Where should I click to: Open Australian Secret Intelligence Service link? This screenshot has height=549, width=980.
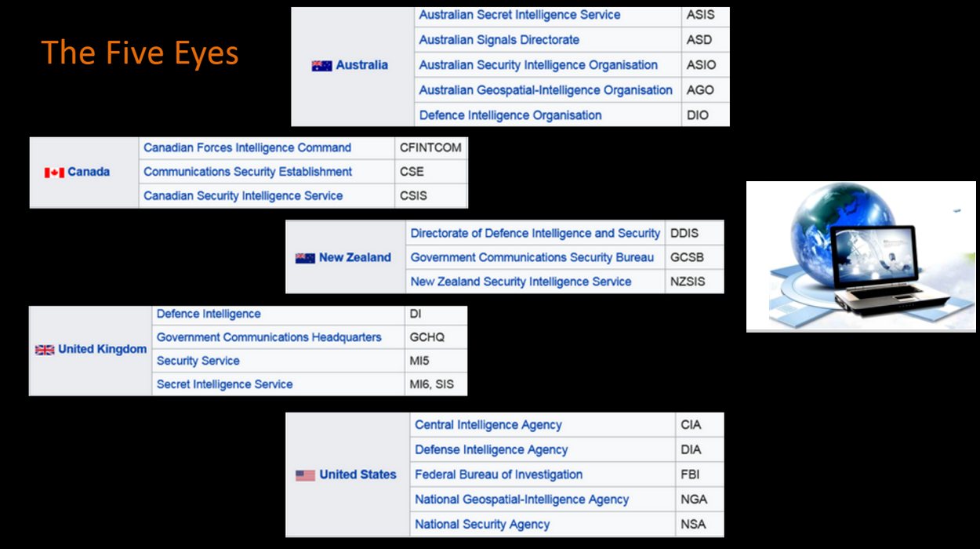pos(520,15)
